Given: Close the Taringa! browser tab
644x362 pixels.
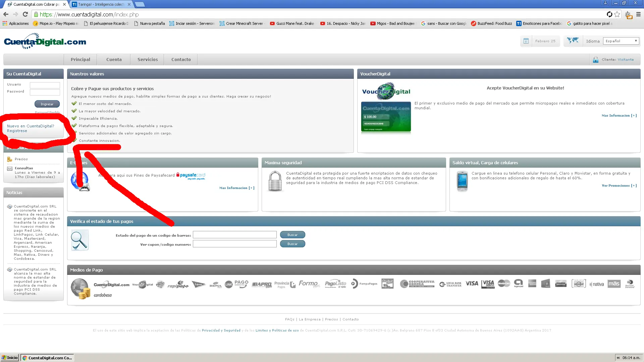Looking at the screenshot, I should (x=129, y=4).
